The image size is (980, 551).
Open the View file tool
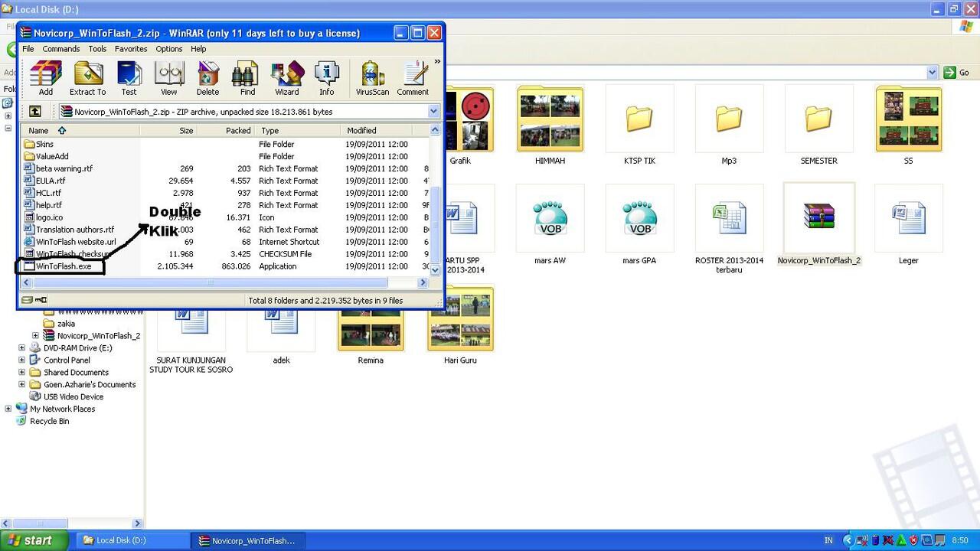(x=168, y=79)
